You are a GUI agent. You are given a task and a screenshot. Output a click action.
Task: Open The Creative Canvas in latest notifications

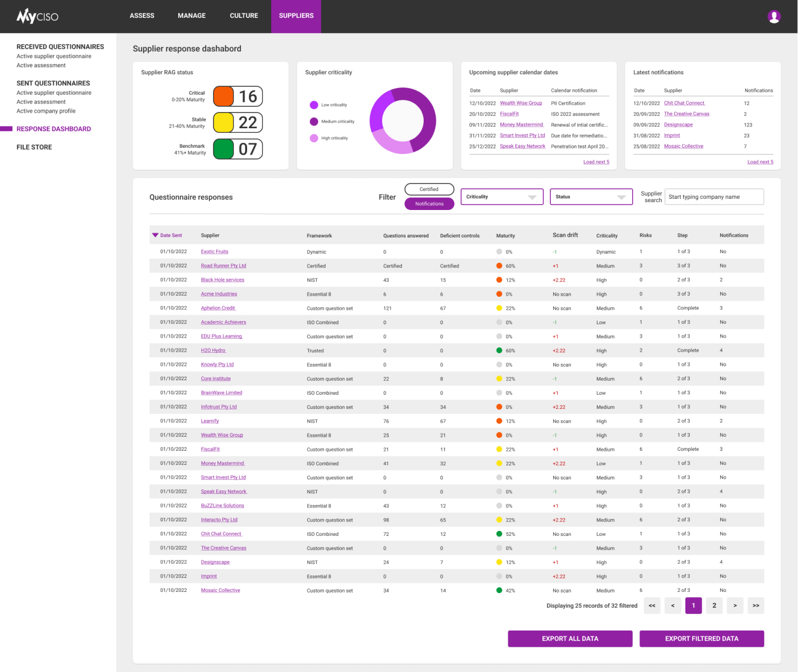pyautogui.click(x=686, y=114)
